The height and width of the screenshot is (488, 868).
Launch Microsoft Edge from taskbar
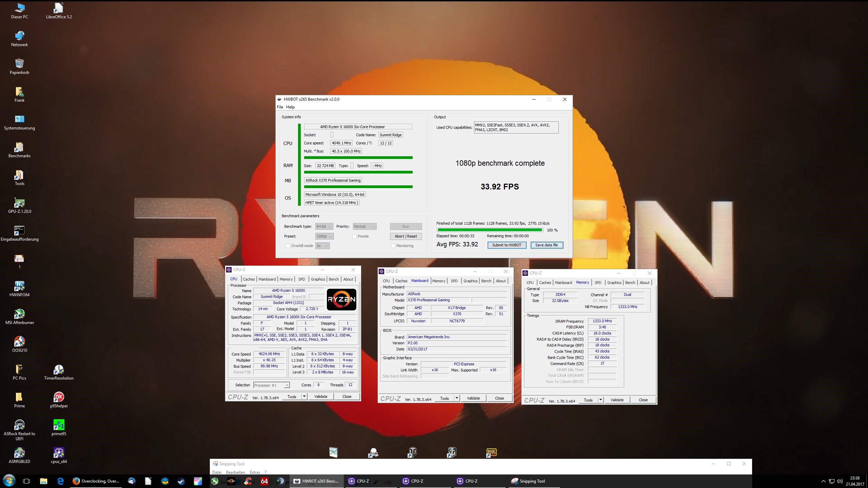[x=60, y=481]
